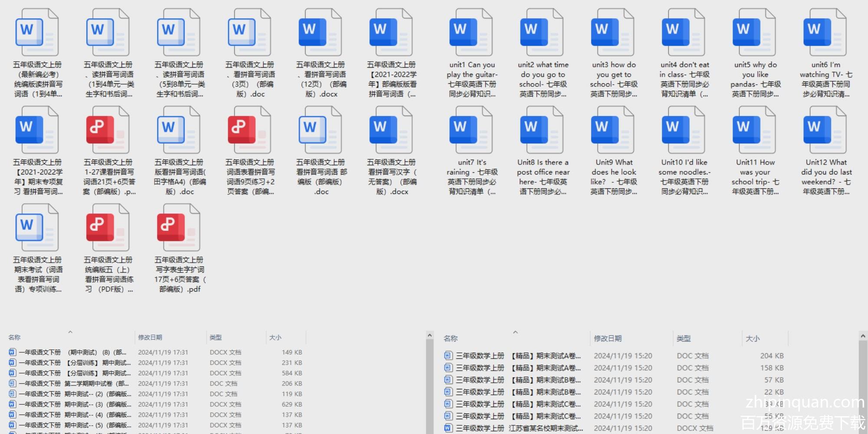Select 一年级语文下册 第二学期期中试卷 list row

pyautogui.click(x=74, y=384)
